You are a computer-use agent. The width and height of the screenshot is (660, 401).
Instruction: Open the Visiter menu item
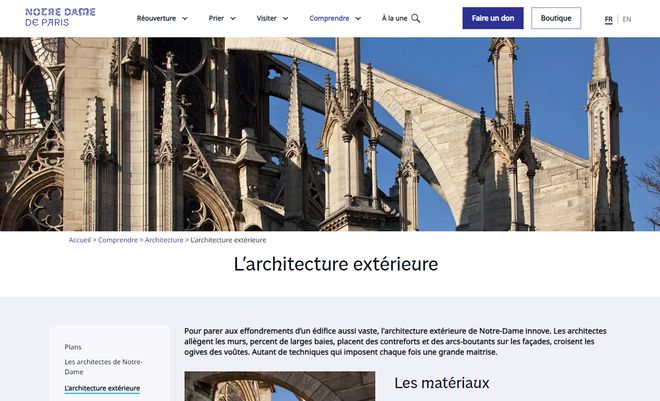pyautogui.click(x=266, y=18)
